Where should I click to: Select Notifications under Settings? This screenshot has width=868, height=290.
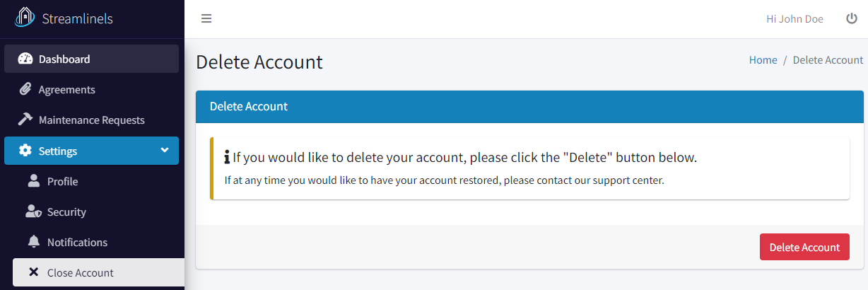(95, 242)
